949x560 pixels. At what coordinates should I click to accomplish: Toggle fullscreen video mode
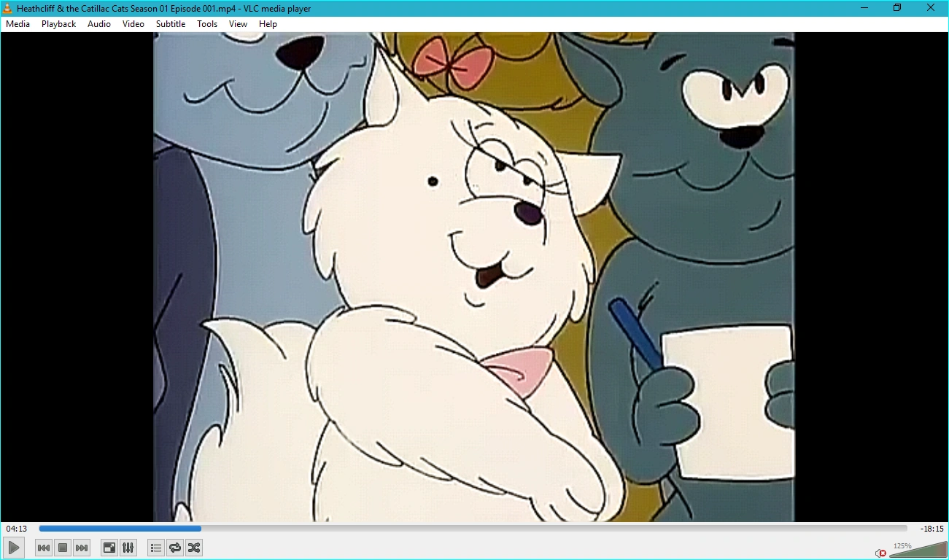coord(109,548)
